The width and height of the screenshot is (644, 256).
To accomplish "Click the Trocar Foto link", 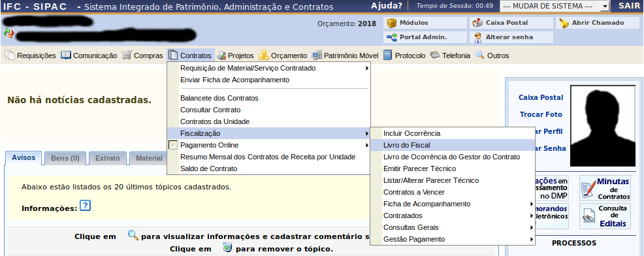I will coord(541,115).
